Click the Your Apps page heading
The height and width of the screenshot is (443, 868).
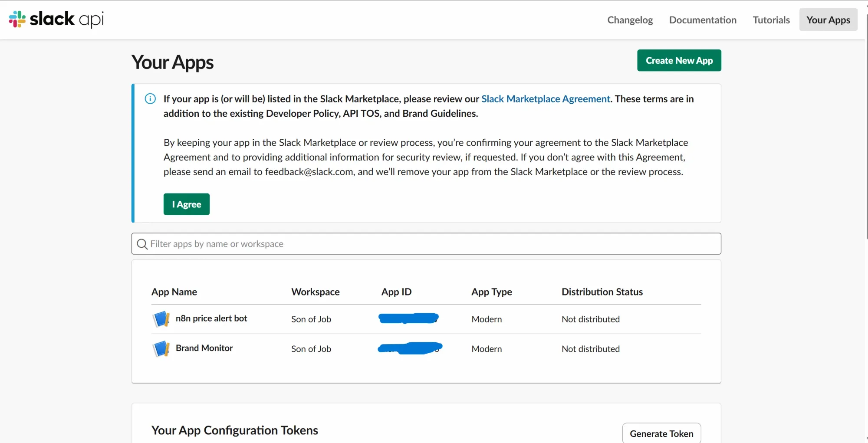point(173,62)
